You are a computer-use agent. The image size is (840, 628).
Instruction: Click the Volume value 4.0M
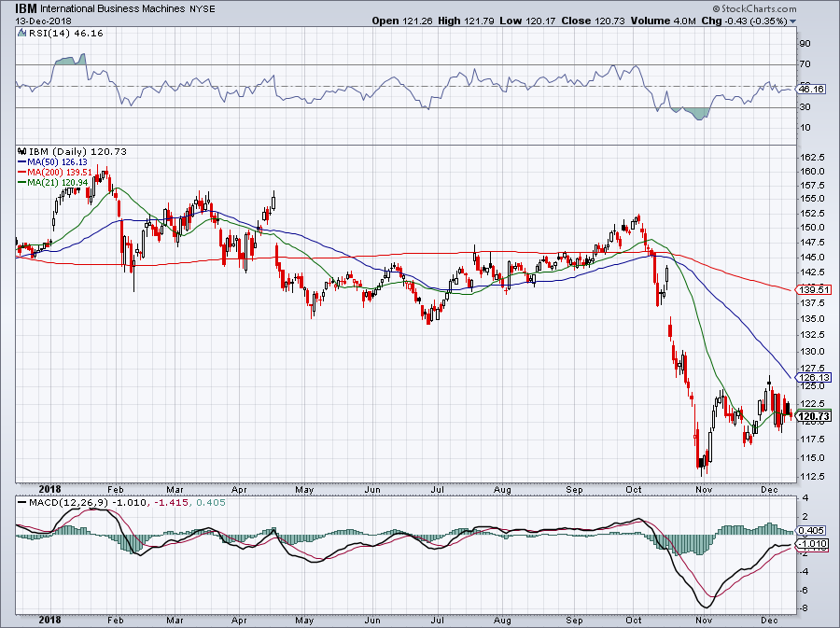685,21
